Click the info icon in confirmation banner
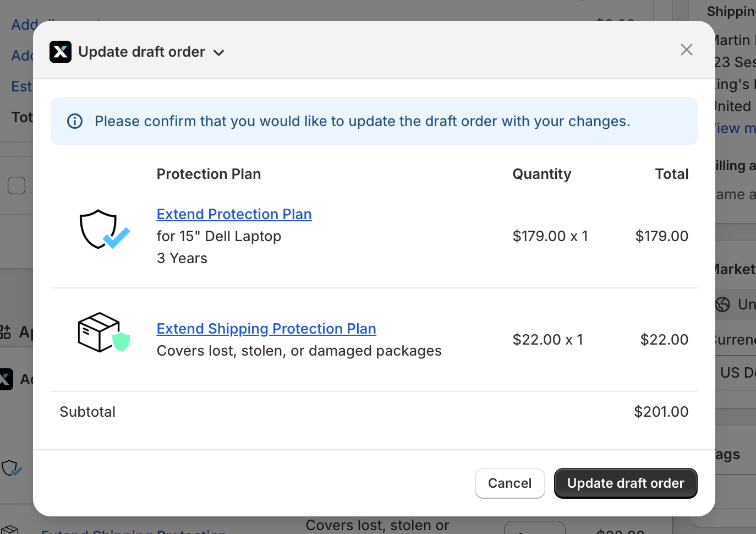Image resolution: width=756 pixels, height=534 pixels. click(x=75, y=121)
